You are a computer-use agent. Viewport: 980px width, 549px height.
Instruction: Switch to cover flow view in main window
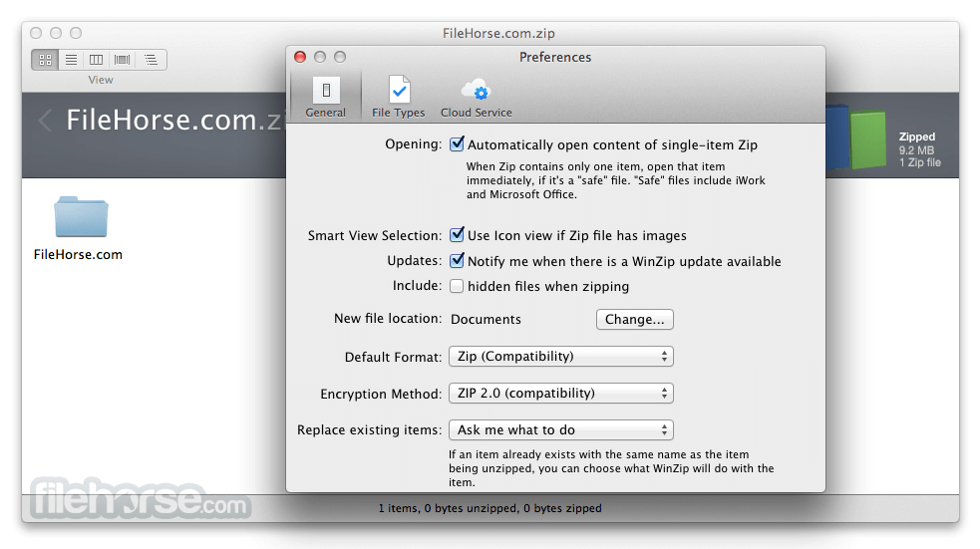click(123, 60)
